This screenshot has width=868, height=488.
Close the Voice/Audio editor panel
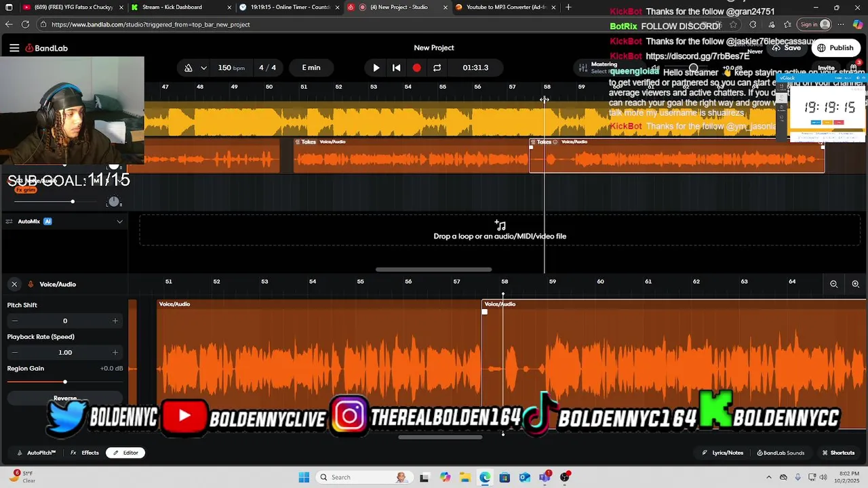click(14, 285)
